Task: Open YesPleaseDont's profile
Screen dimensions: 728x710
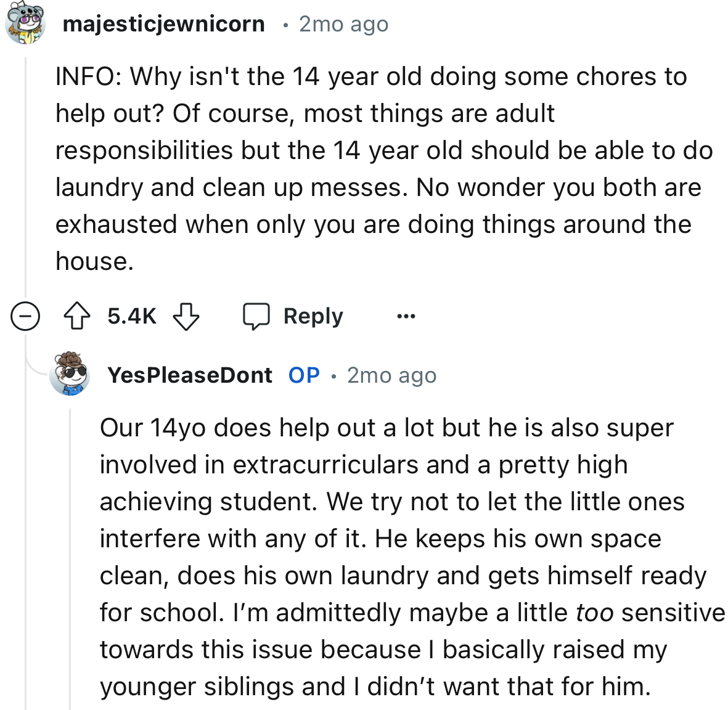Action: (189, 375)
